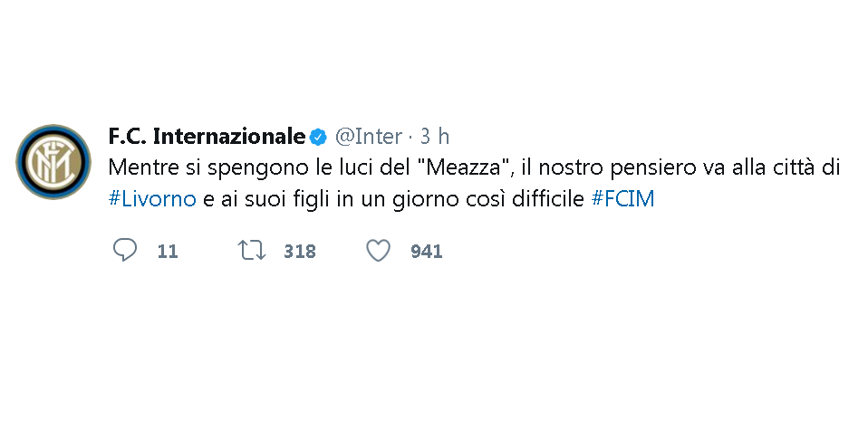The width and height of the screenshot is (868, 430).
Task: Click the dot separator before the timestamp
Action: click(410, 137)
